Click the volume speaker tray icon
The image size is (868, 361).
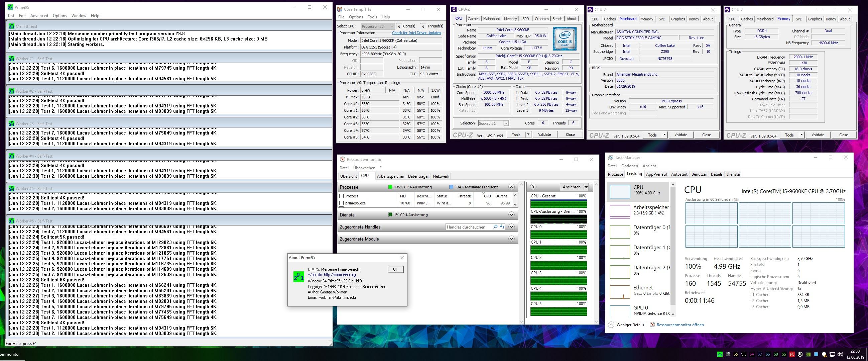[840, 354]
